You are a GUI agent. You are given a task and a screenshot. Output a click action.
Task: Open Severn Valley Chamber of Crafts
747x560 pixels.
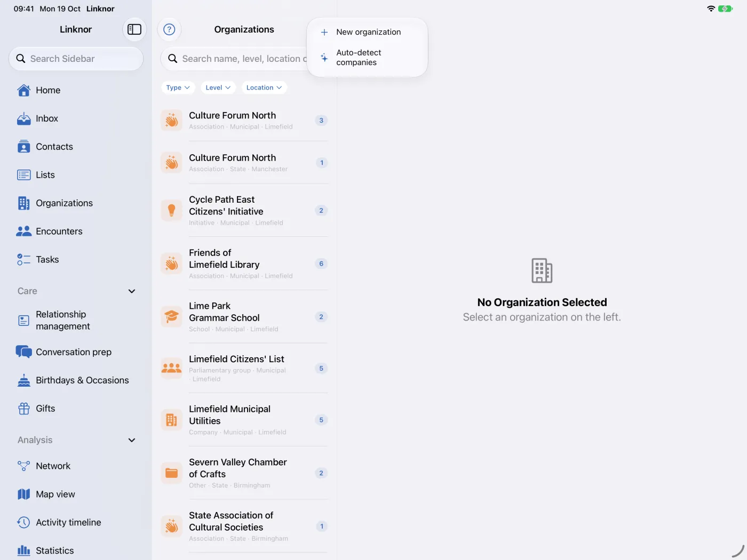pos(244,473)
